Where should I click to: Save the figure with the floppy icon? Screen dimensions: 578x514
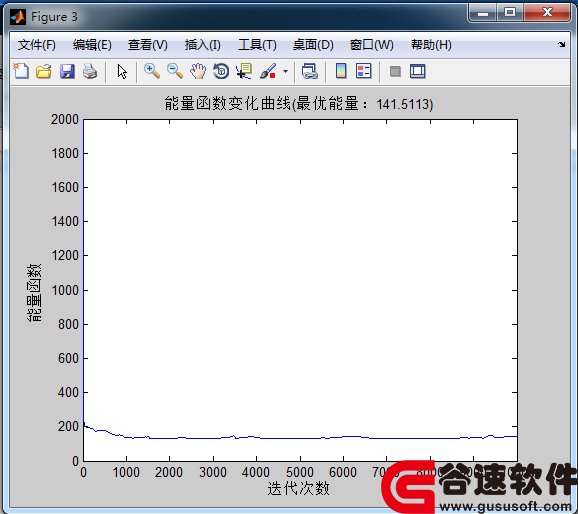coord(67,71)
